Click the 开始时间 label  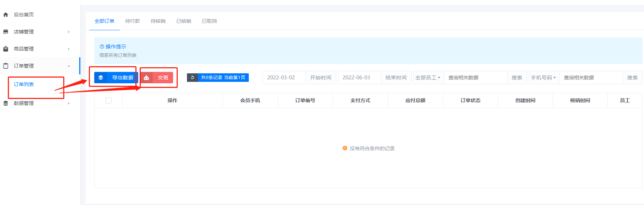point(321,78)
